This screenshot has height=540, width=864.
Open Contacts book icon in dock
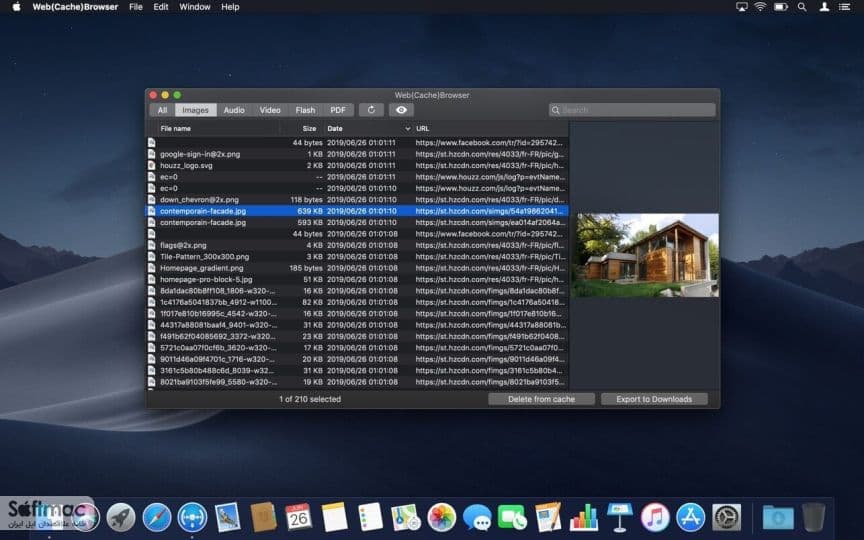coord(263,517)
